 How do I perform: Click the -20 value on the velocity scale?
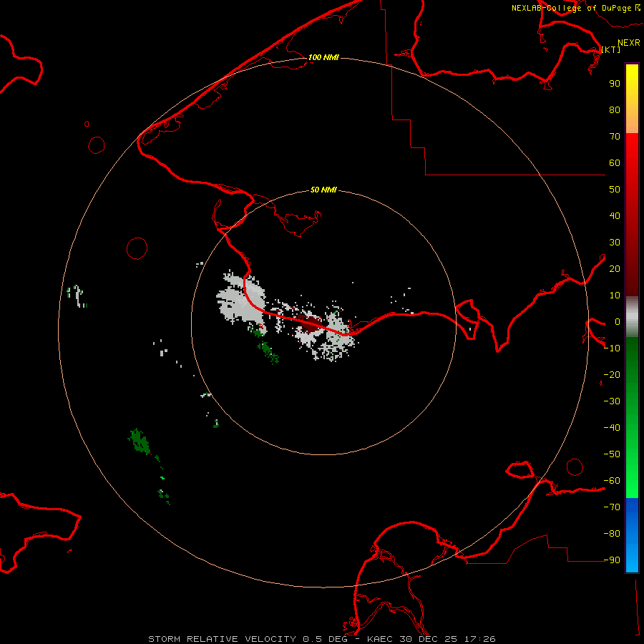pos(612,374)
